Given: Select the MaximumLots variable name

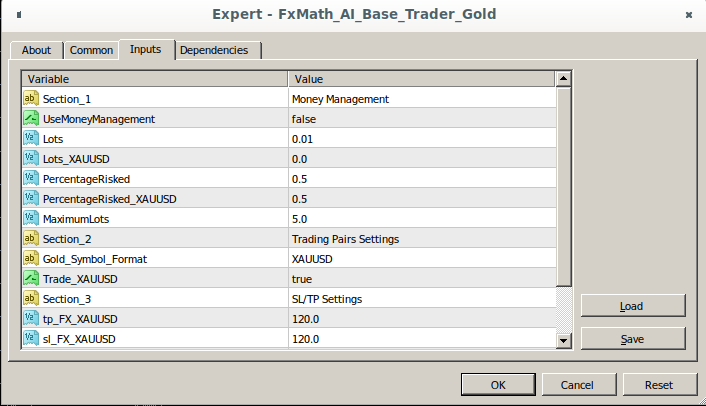Looking at the screenshot, I should [x=76, y=219].
